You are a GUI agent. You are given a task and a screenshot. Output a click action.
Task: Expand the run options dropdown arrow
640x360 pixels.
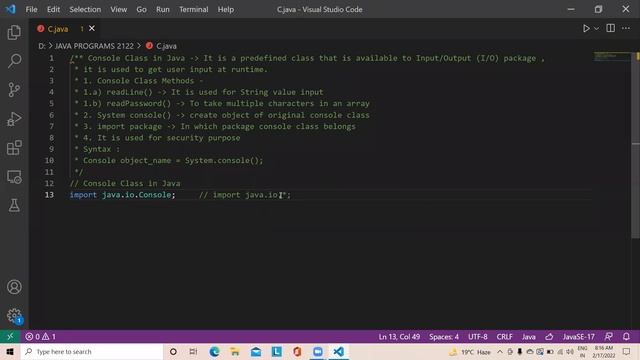[596, 29]
